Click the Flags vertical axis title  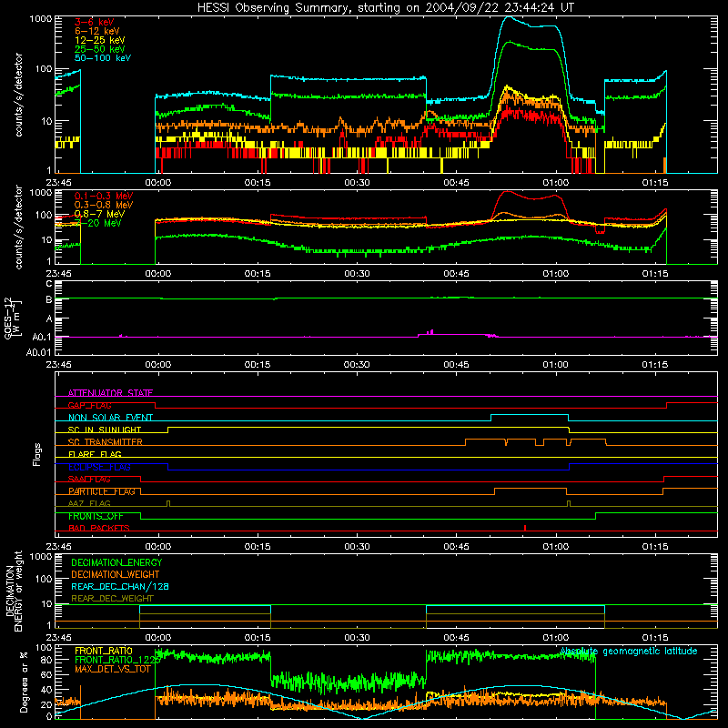coord(37,455)
